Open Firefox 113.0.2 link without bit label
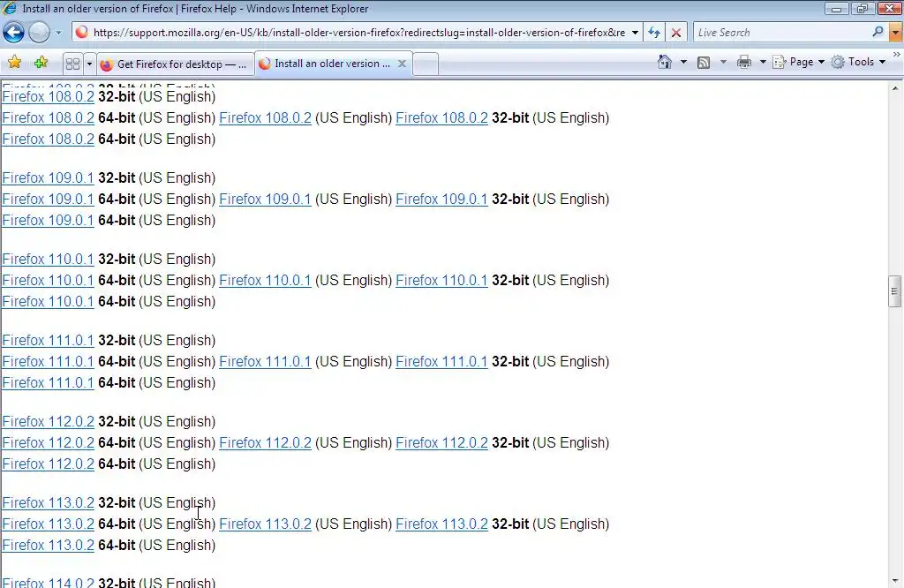904x588 pixels. [265, 524]
